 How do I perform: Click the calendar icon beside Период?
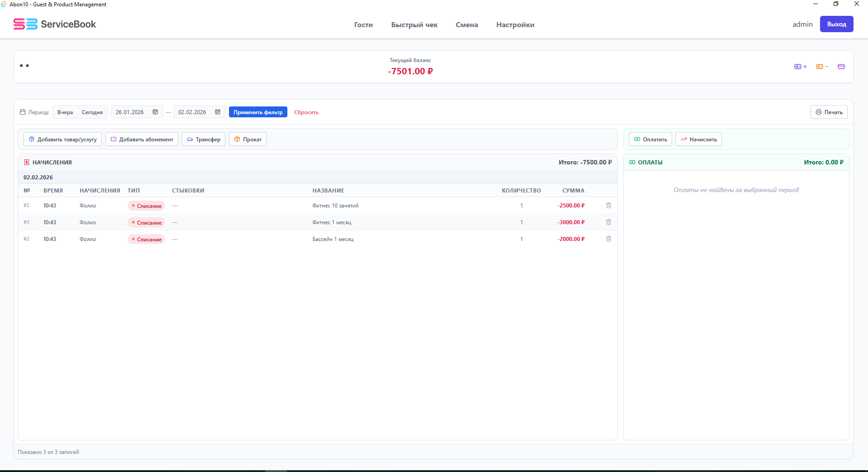[23, 112]
